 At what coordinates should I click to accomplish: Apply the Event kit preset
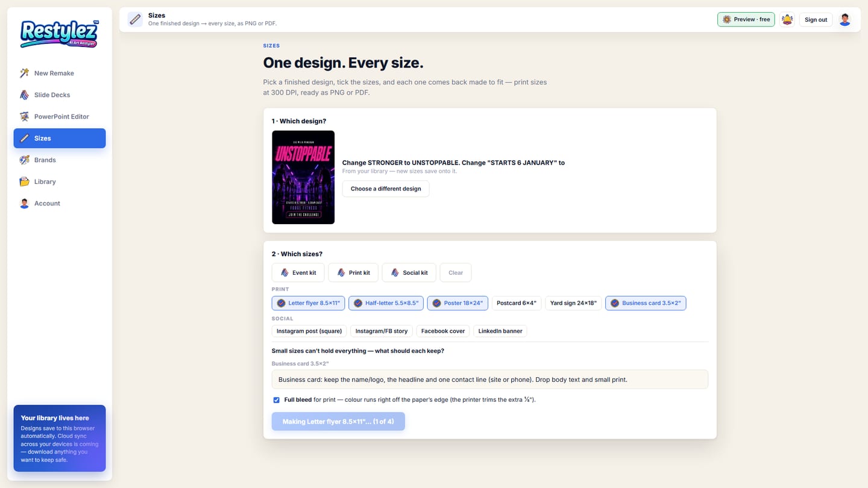pyautogui.click(x=298, y=272)
